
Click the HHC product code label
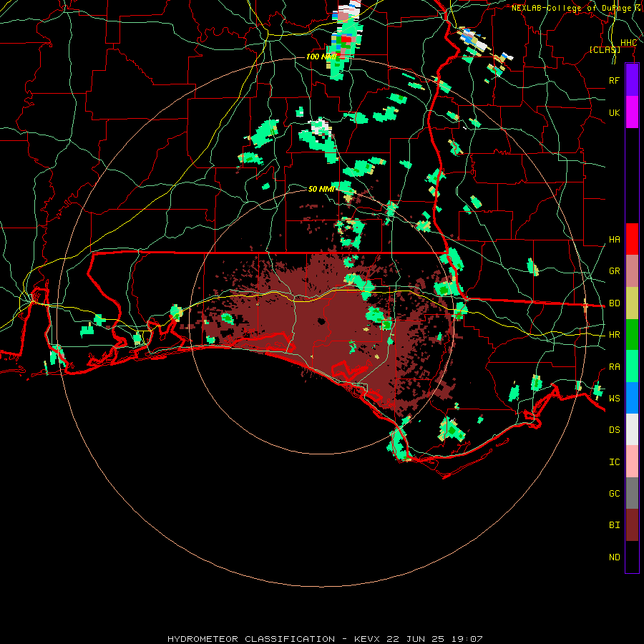(x=629, y=43)
